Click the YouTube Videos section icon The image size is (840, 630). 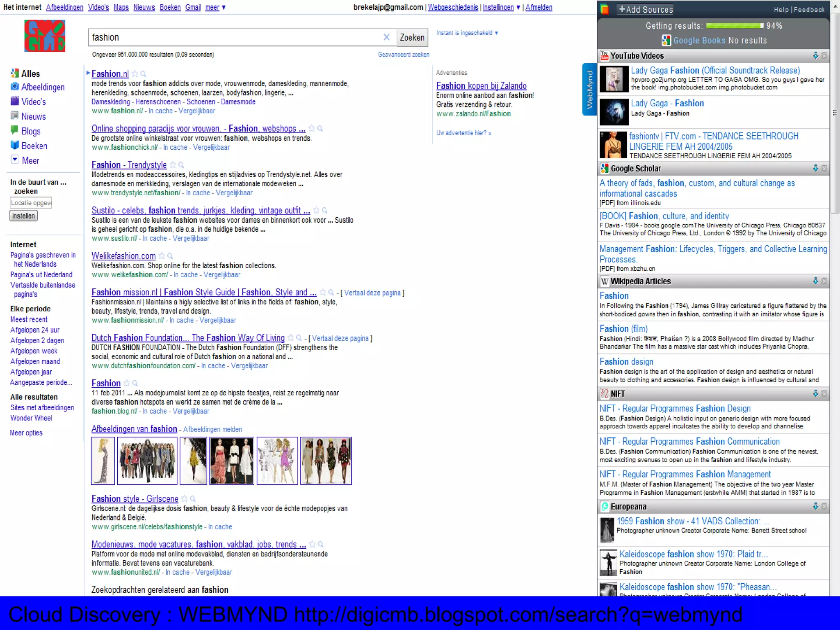point(605,55)
